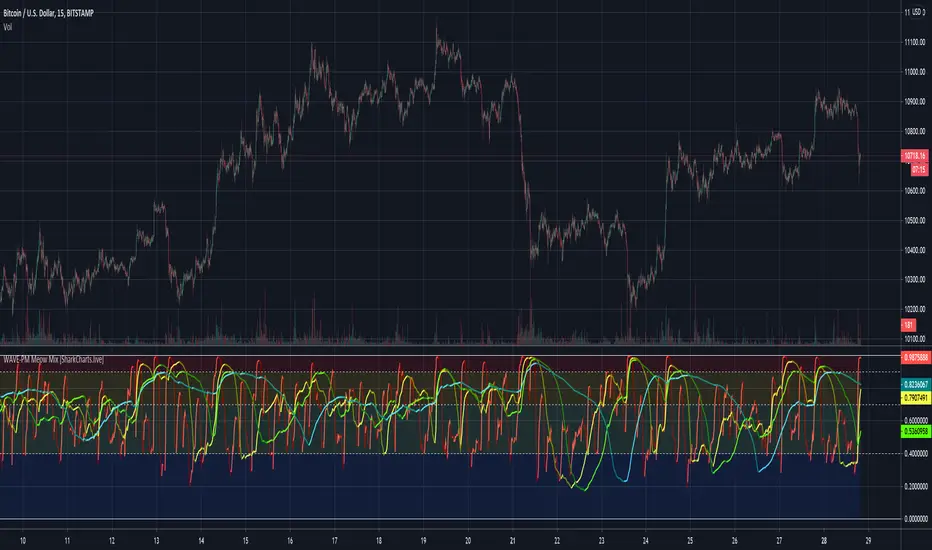This screenshot has height=550, width=932.
Task: Click date 17 on the time axis
Action: pos(335,541)
